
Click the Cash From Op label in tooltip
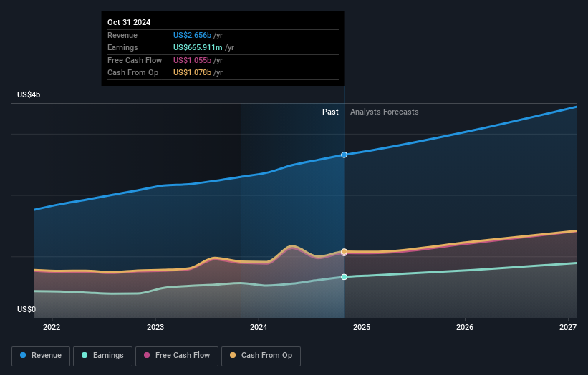click(132, 73)
